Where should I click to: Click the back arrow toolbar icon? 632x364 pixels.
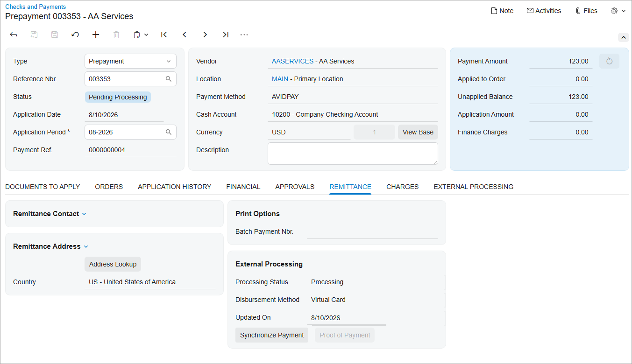pos(14,35)
